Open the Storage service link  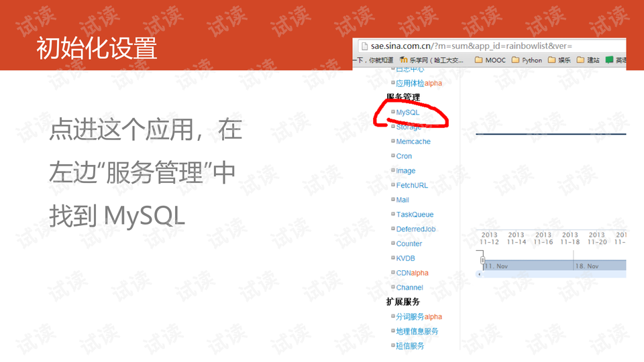click(x=409, y=127)
